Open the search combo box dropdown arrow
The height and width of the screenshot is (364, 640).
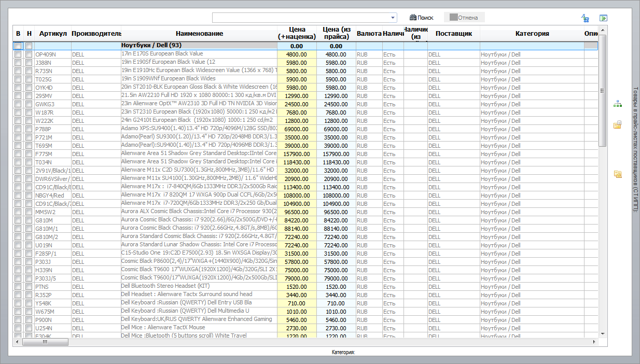pyautogui.click(x=393, y=18)
